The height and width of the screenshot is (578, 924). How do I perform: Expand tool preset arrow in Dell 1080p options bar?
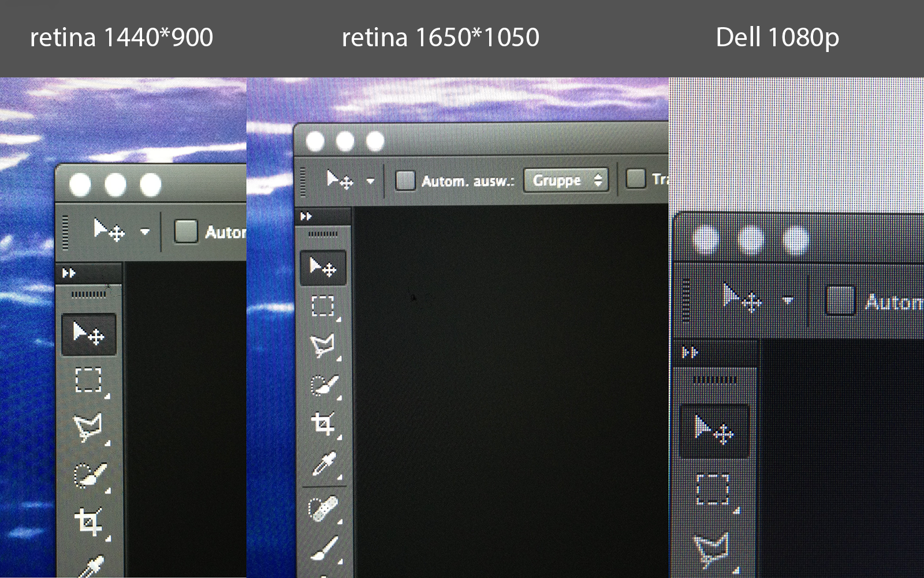click(788, 301)
